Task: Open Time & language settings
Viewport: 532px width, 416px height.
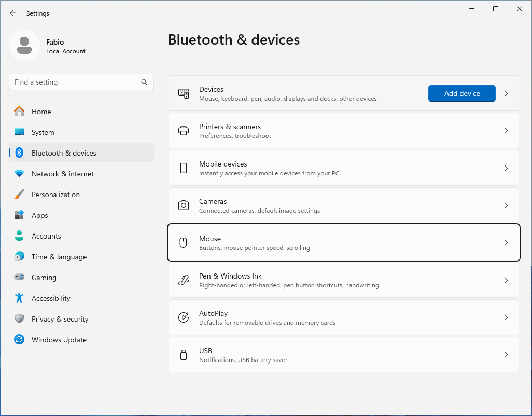Action: point(81,256)
